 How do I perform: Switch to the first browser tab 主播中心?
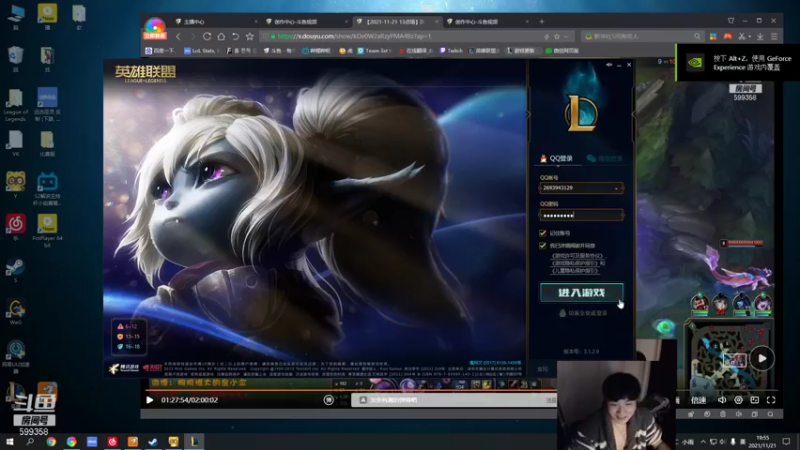point(215,21)
